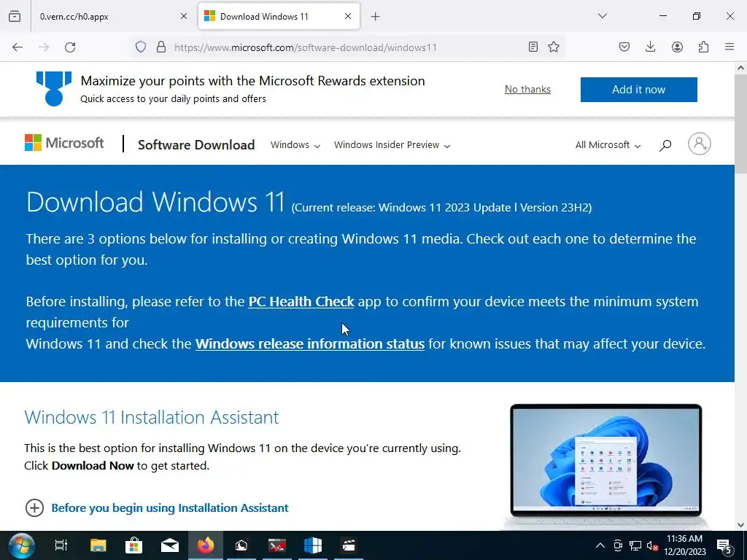Click the search magnifier on Microsoft header
This screenshot has width=747, height=560.
coord(665,145)
